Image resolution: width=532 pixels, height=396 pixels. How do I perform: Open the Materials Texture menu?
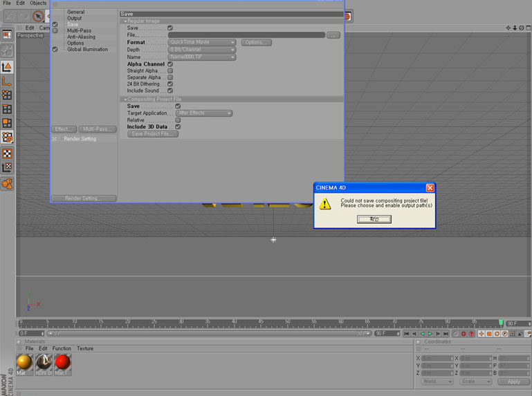coord(85,348)
